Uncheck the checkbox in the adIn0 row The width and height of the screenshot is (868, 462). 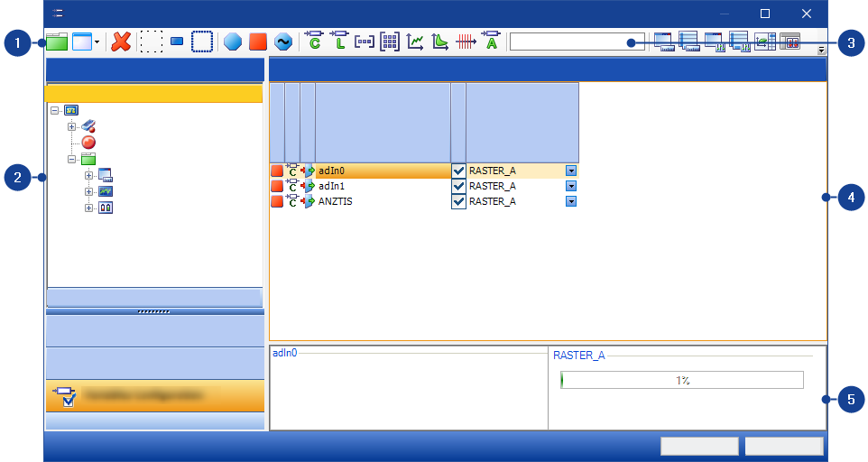(x=458, y=171)
